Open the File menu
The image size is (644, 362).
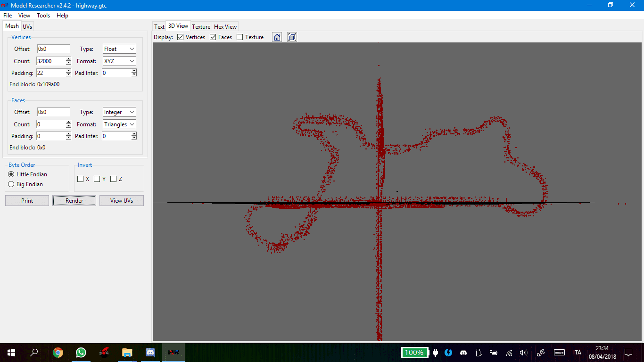pyautogui.click(x=8, y=16)
